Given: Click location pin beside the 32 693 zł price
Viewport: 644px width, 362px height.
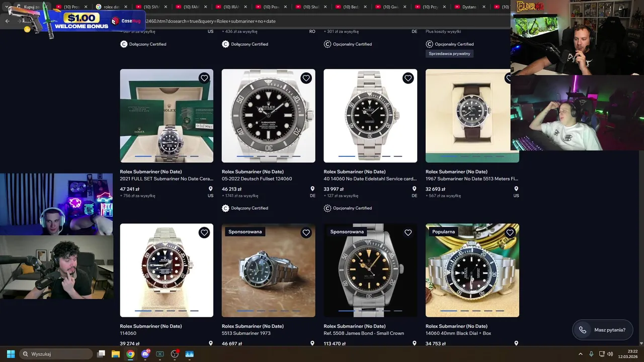Looking at the screenshot, I should click(x=516, y=189).
